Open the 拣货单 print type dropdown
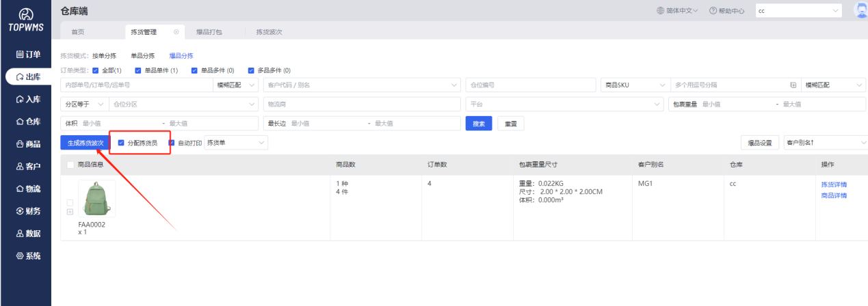This screenshot has width=868, height=306. coord(236,143)
